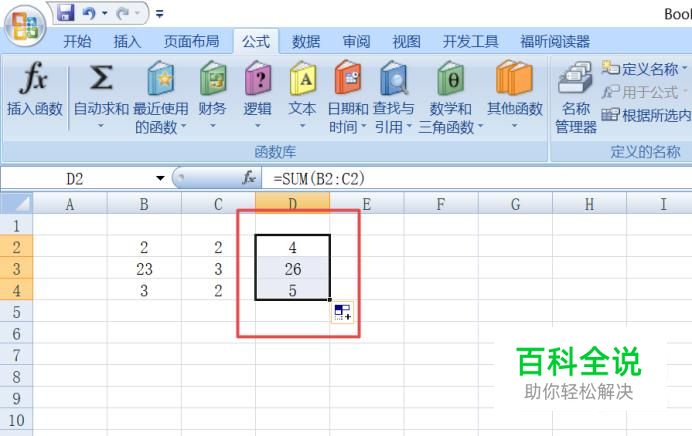Select row 1 header

16,226
